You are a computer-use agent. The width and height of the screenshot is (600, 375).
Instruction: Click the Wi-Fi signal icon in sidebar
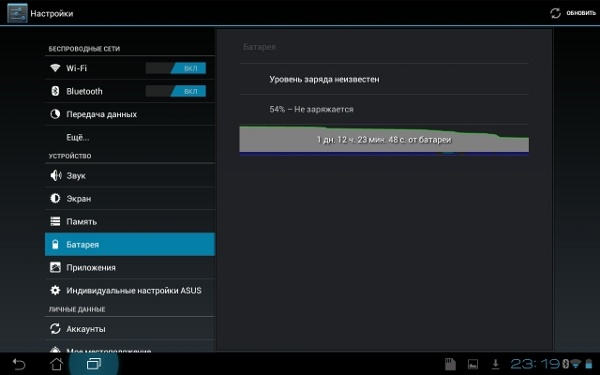(x=55, y=68)
